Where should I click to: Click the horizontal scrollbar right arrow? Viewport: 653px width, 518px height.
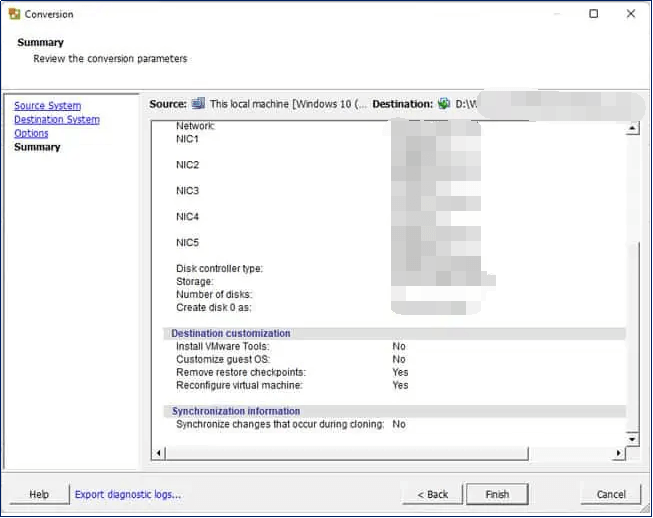619,453
